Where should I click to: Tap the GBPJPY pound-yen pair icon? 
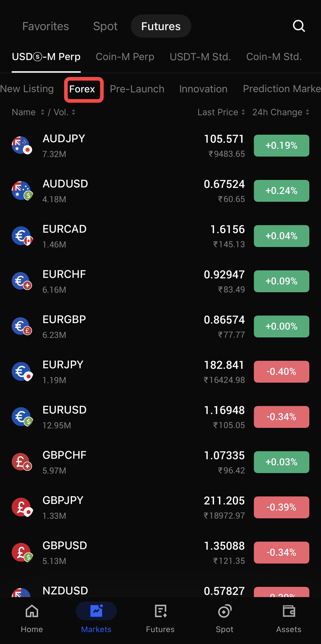pyautogui.click(x=22, y=507)
